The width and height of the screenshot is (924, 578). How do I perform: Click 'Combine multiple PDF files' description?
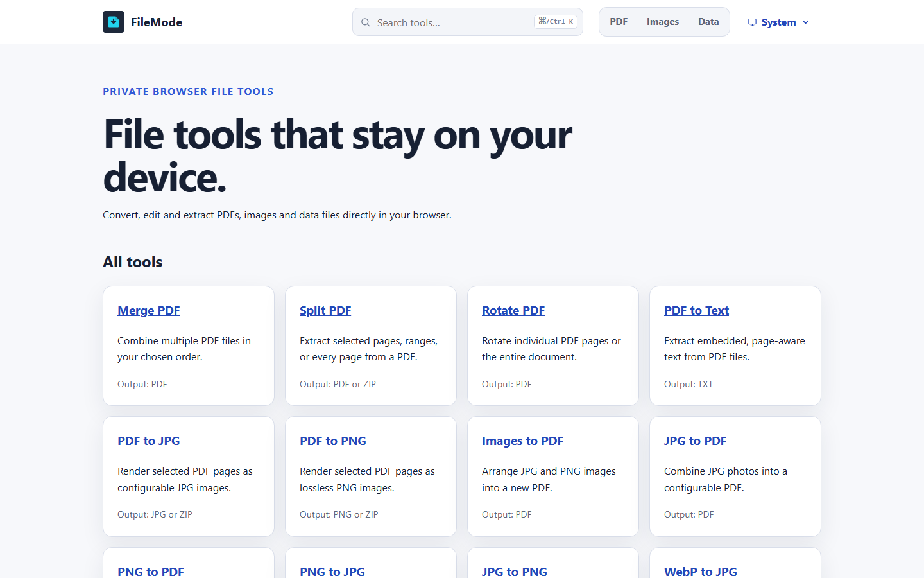pyautogui.click(x=184, y=349)
